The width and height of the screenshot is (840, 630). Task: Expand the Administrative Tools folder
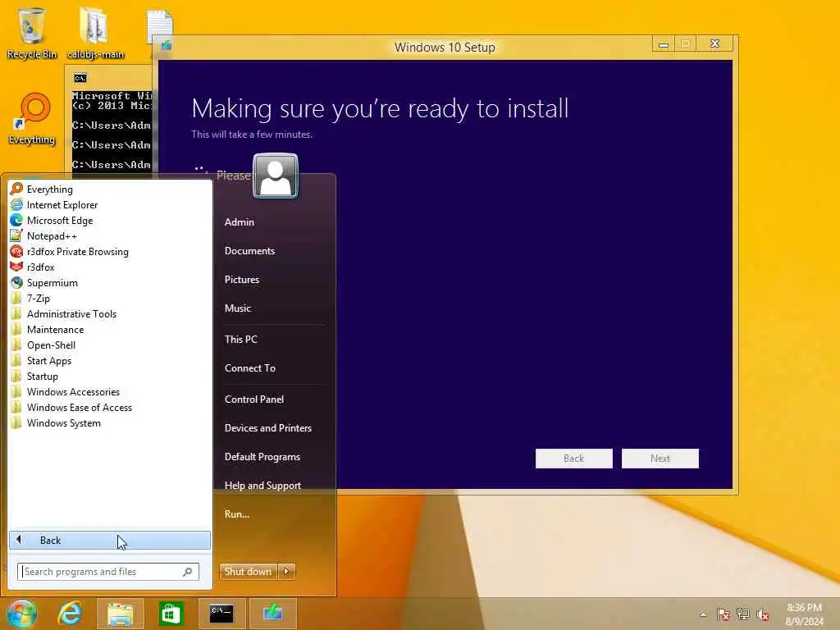pyautogui.click(x=110, y=313)
